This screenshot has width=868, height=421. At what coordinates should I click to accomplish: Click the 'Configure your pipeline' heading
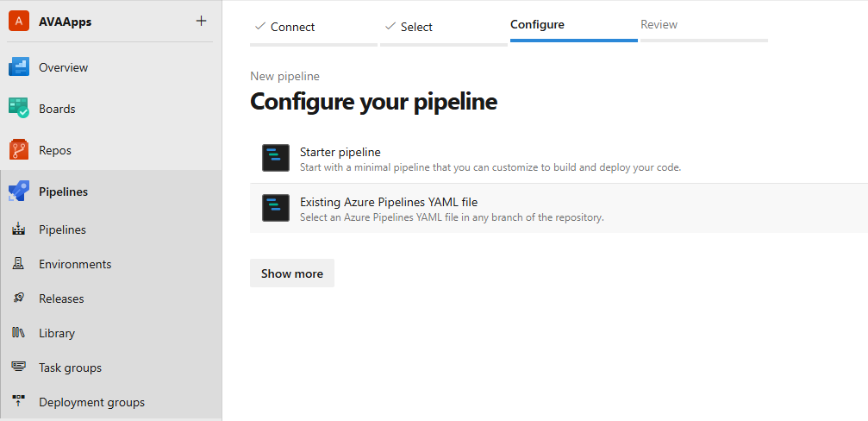pos(373,102)
